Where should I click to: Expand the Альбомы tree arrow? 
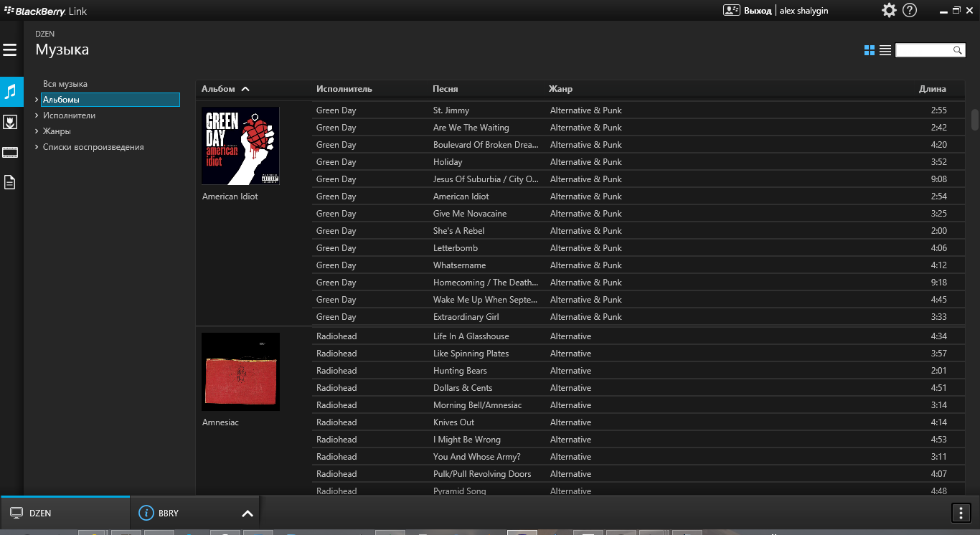(37, 100)
